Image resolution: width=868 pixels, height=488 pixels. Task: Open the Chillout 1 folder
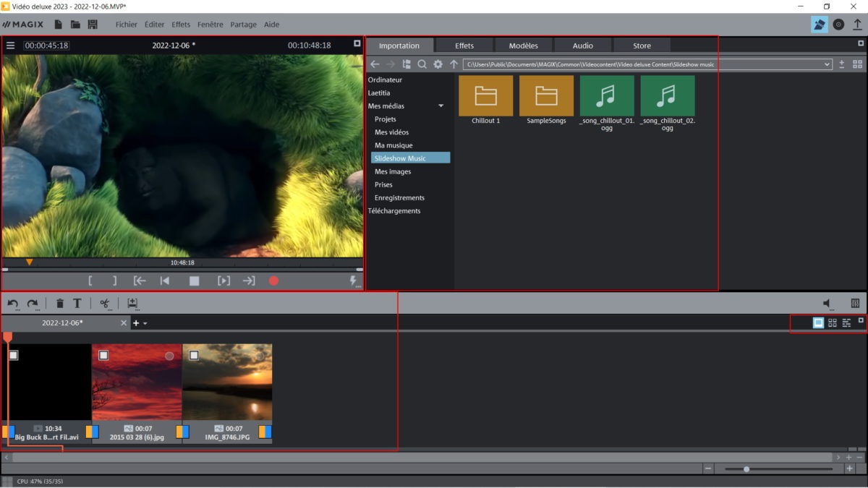point(485,100)
